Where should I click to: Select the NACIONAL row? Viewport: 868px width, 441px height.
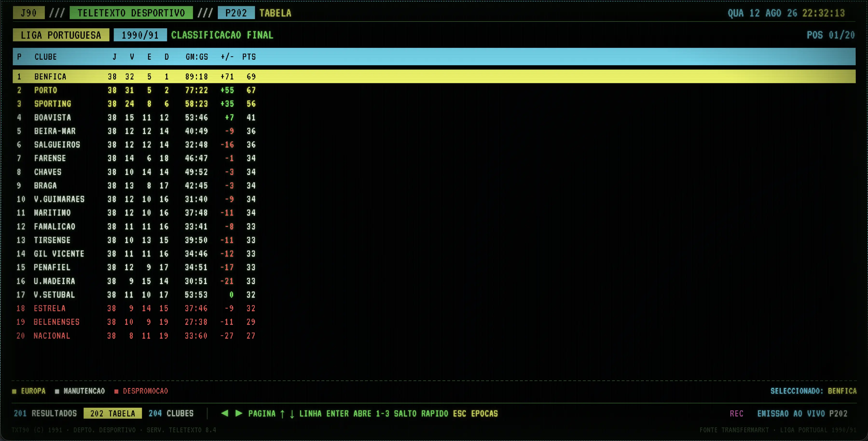coord(434,335)
